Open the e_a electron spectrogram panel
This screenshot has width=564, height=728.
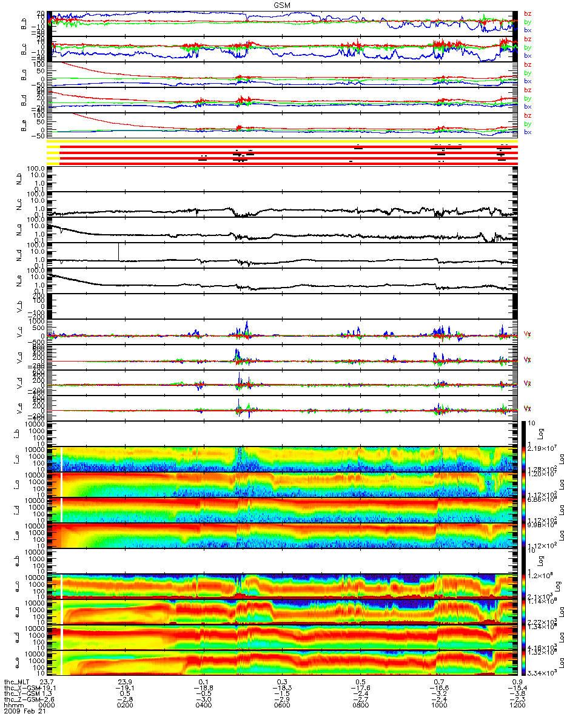tap(283, 612)
